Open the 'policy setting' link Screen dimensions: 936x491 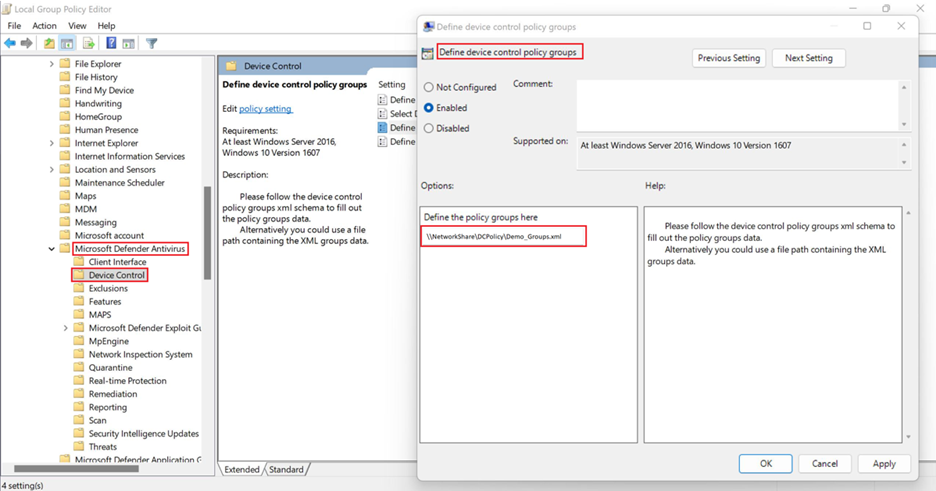tap(265, 109)
